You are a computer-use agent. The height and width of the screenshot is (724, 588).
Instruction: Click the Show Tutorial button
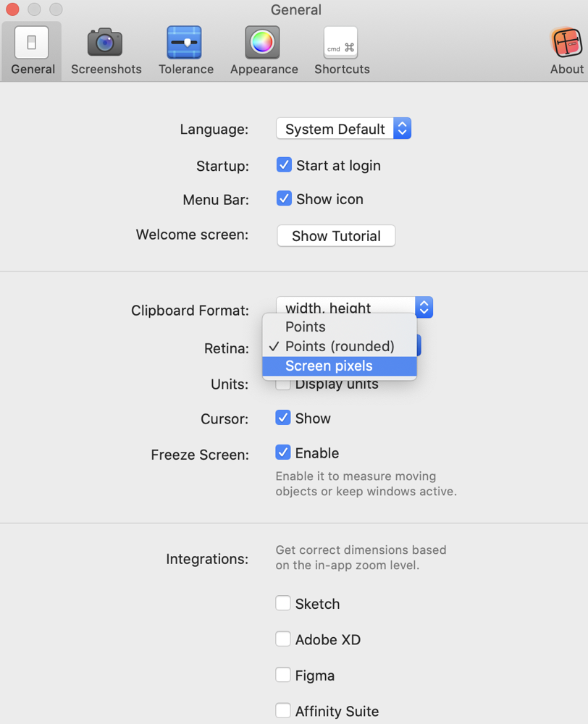(336, 236)
